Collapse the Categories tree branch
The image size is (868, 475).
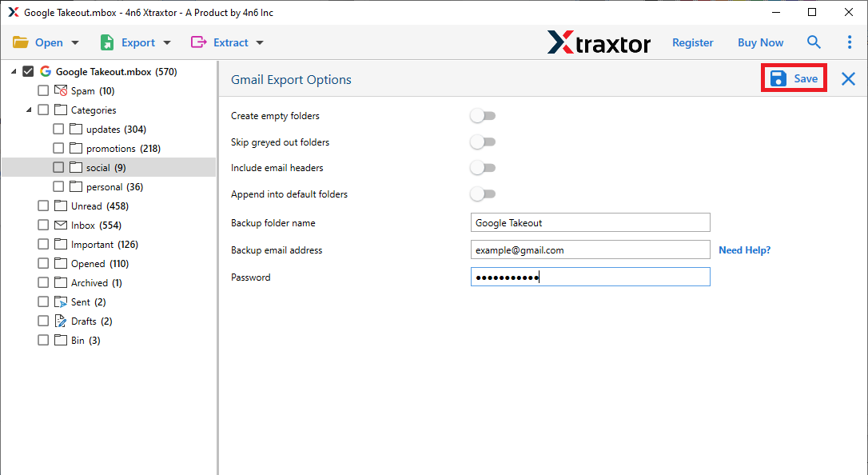tap(27, 110)
